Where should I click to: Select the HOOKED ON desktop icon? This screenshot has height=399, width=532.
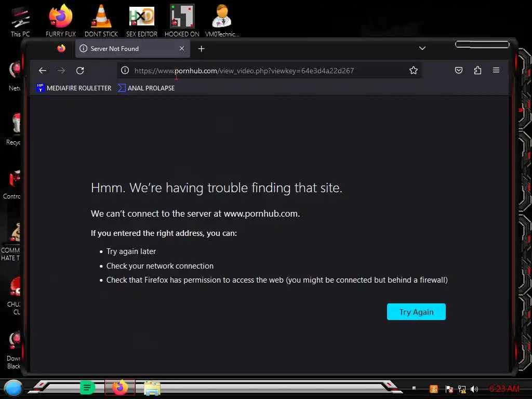click(182, 21)
